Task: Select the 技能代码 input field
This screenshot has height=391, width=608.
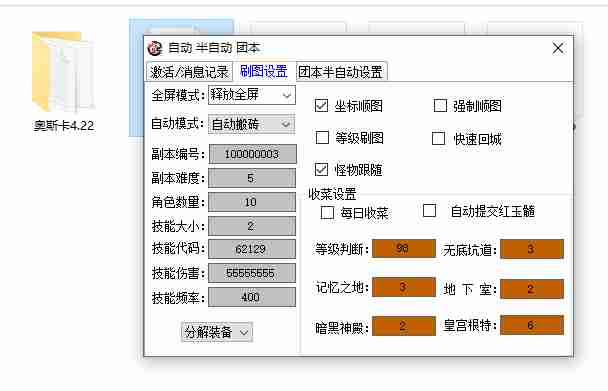Action: tap(252, 249)
